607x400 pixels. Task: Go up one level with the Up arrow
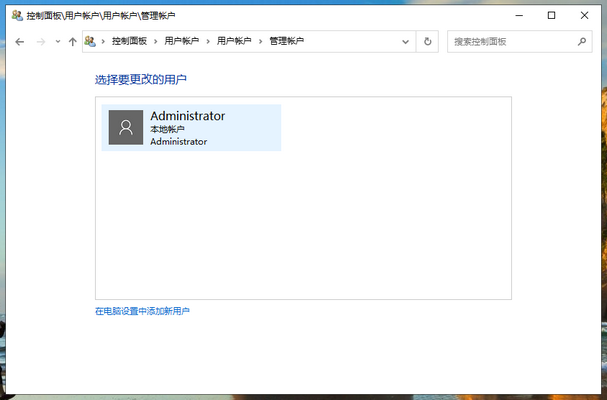point(72,42)
